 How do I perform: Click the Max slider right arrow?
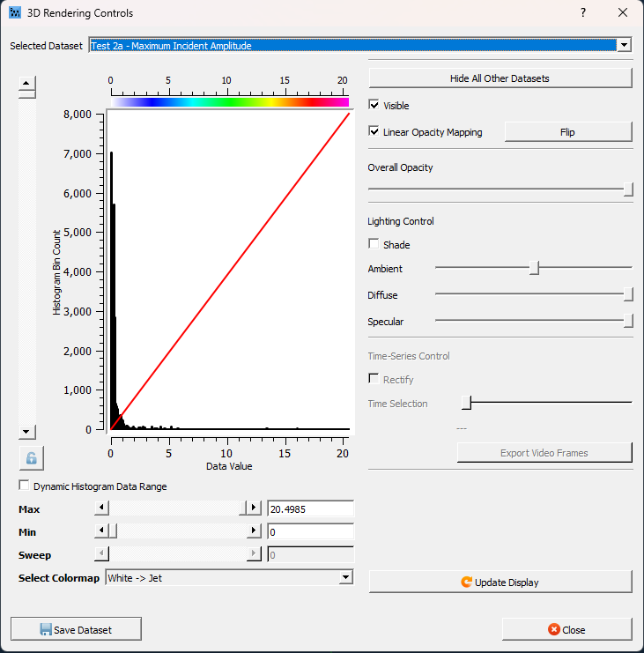(255, 508)
